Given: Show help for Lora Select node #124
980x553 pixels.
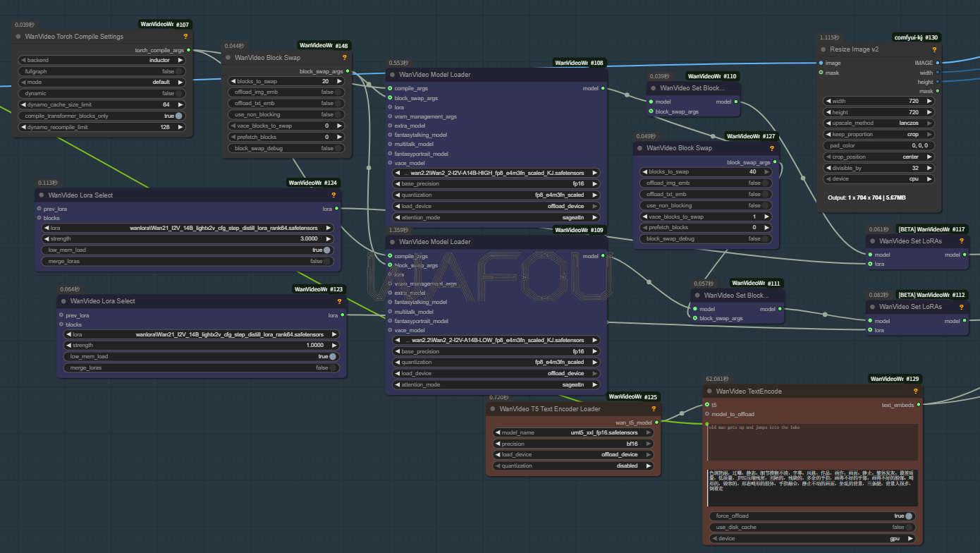Looking at the screenshot, I should pos(333,195).
